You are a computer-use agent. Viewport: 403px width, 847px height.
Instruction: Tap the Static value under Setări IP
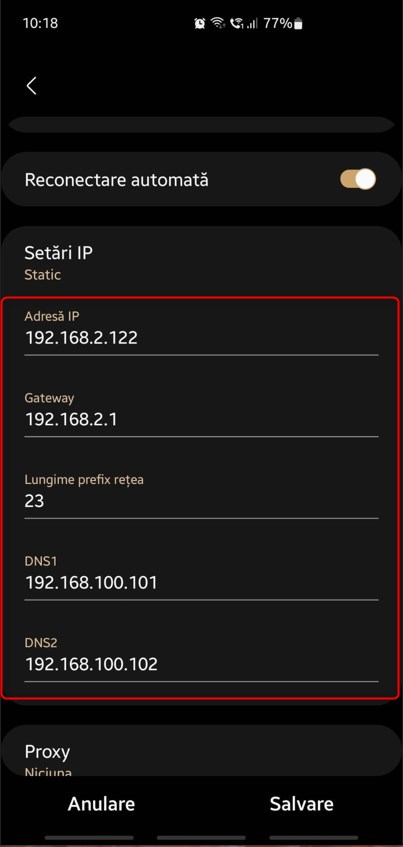[x=43, y=274]
